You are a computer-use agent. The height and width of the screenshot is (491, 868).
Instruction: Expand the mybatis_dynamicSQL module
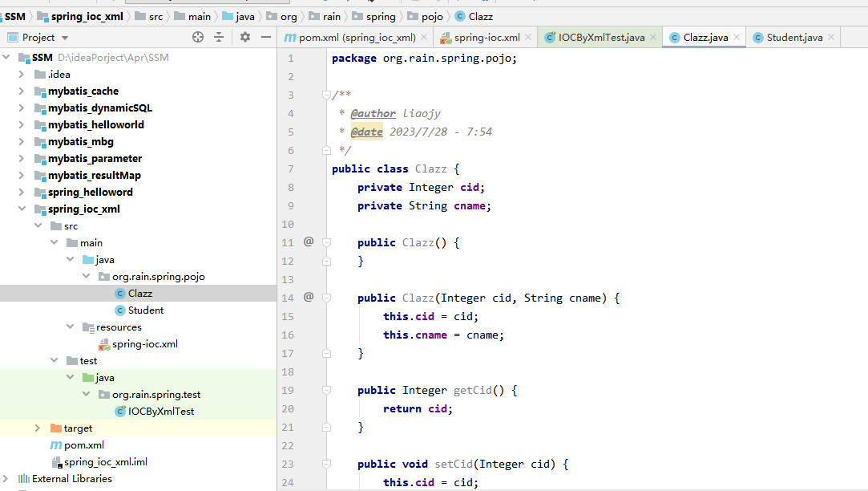[x=22, y=108]
